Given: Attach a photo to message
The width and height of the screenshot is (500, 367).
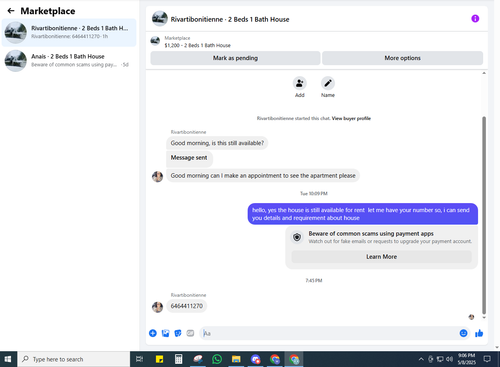Looking at the screenshot, I should pyautogui.click(x=165, y=333).
